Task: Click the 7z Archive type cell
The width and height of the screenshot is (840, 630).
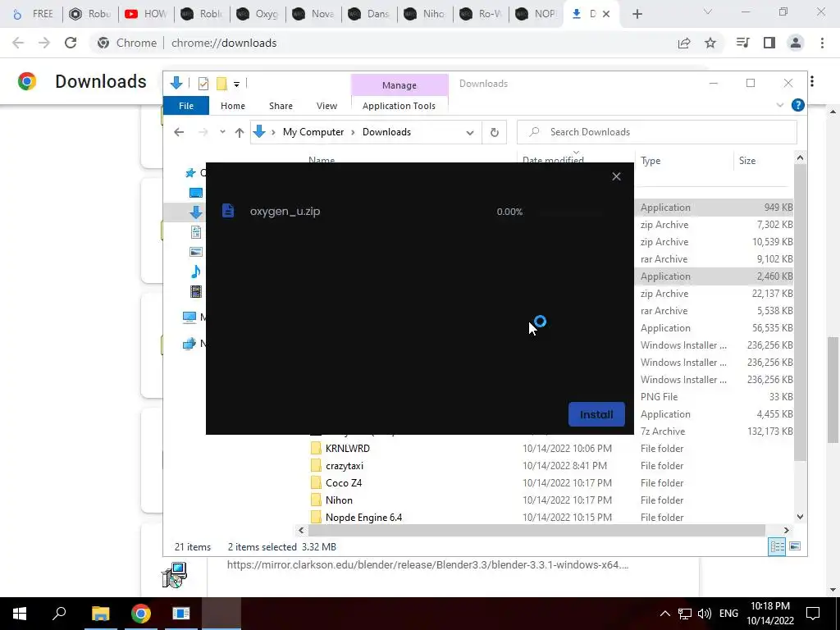Action: 663,431
